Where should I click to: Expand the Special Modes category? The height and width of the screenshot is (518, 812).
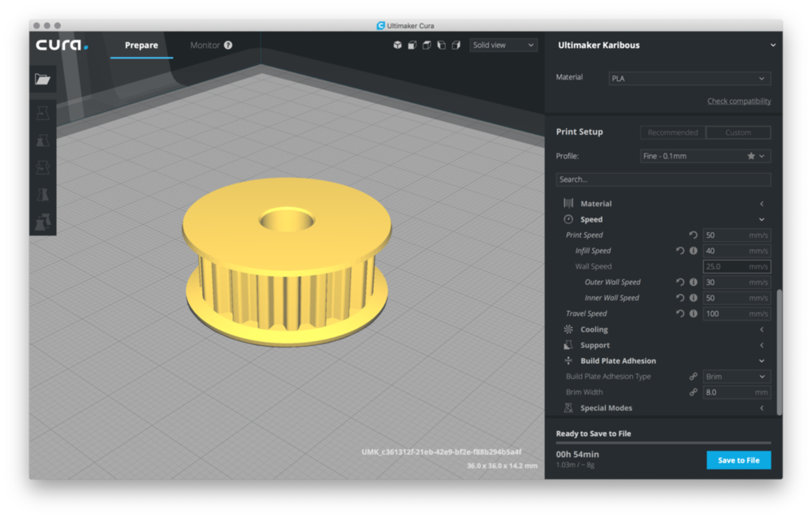click(663, 408)
